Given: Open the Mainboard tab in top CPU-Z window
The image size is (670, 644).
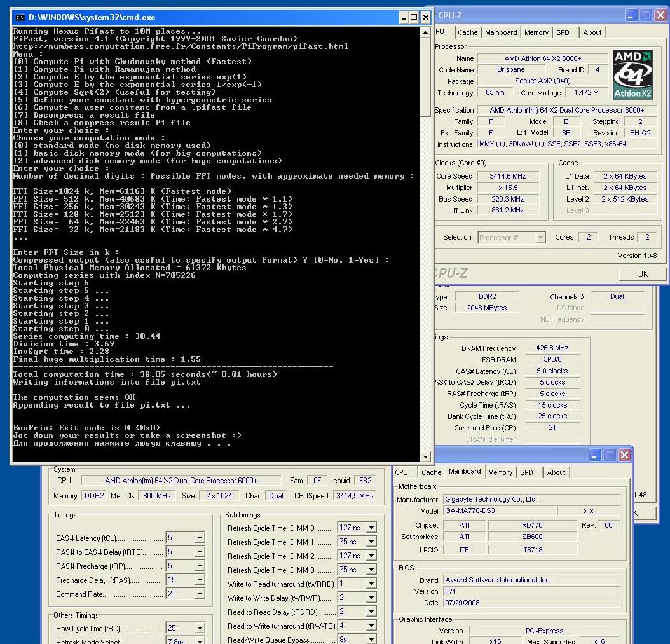Looking at the screenshot, I should tap(501, 32).
